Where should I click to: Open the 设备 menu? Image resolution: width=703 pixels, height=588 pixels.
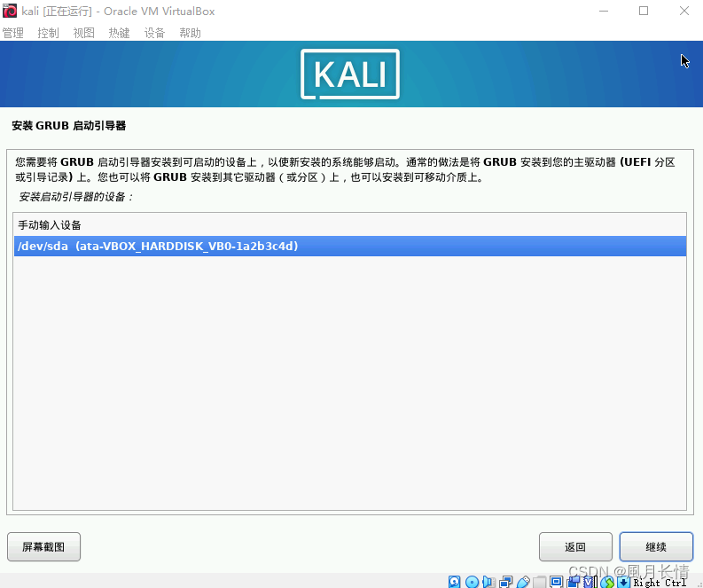point(154,33)
